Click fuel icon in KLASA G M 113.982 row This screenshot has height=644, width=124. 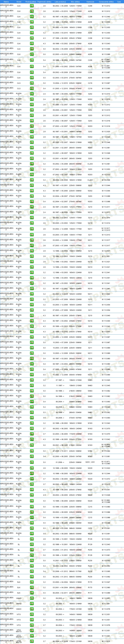(x=32, y=413)
